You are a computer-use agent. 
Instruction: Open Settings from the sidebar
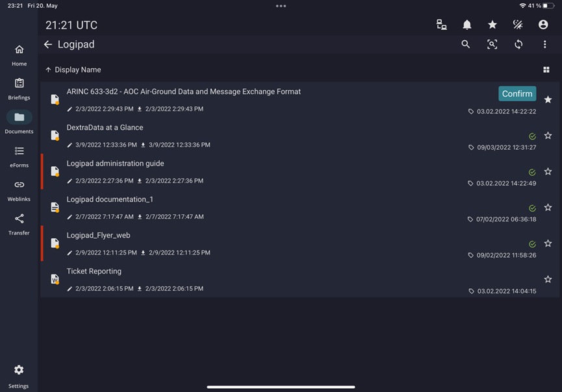(x=19, y=376)
